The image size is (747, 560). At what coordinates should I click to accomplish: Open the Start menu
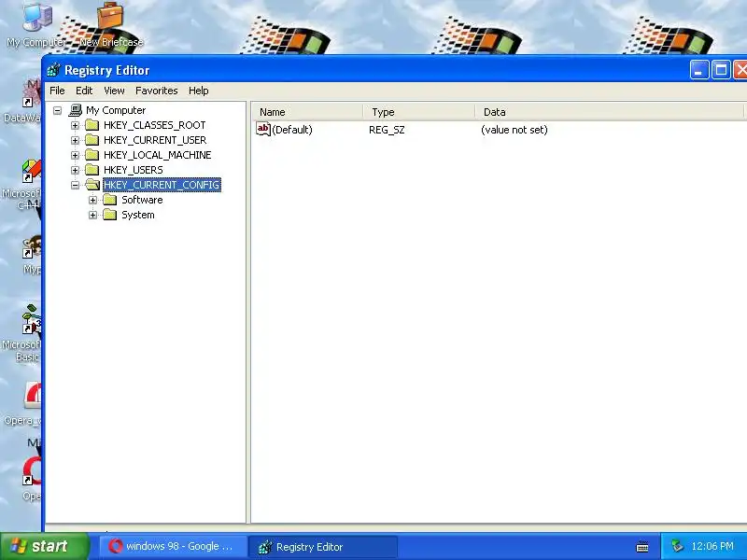[x=44, y=546]
